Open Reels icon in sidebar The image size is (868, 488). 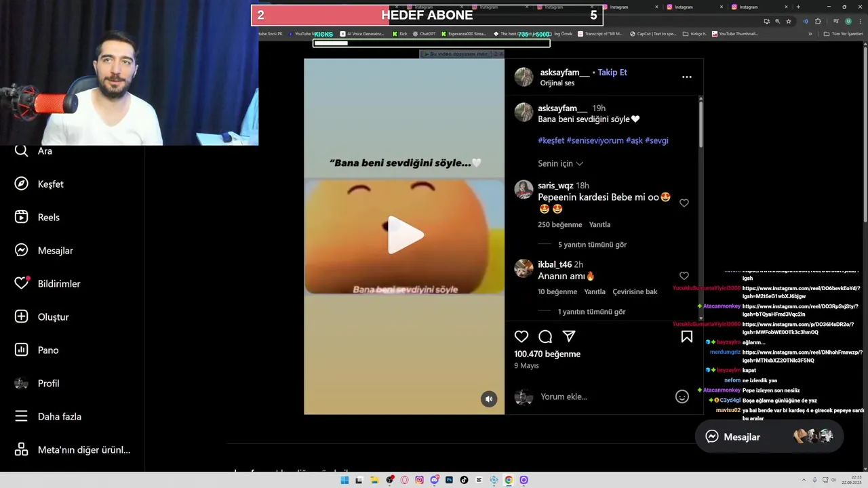click(x=22, y=218)
